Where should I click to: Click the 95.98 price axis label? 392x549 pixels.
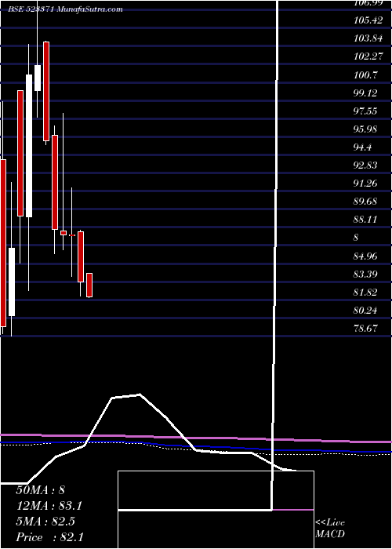click(366, 129)
